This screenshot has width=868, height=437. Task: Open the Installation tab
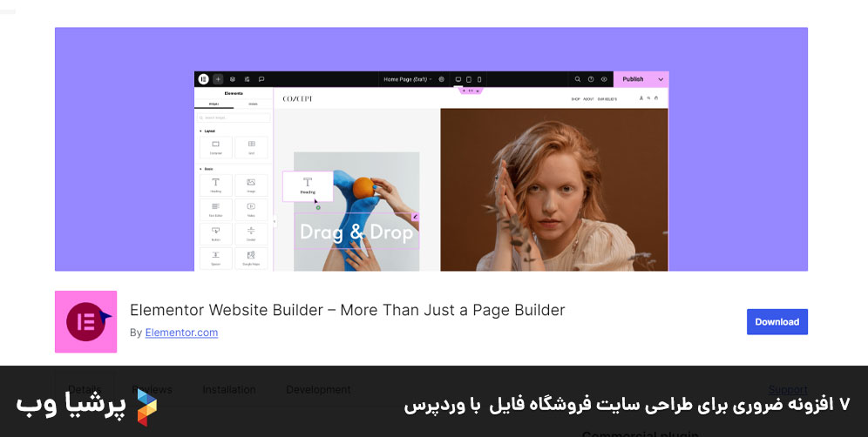pos(229,390)
